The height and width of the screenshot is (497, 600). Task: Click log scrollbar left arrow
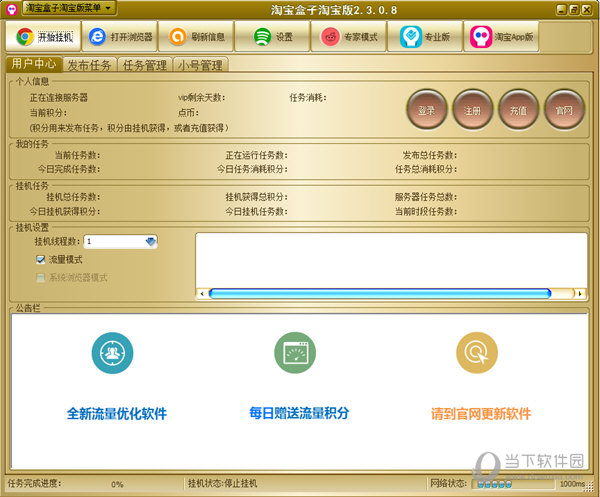click(202, 294)
